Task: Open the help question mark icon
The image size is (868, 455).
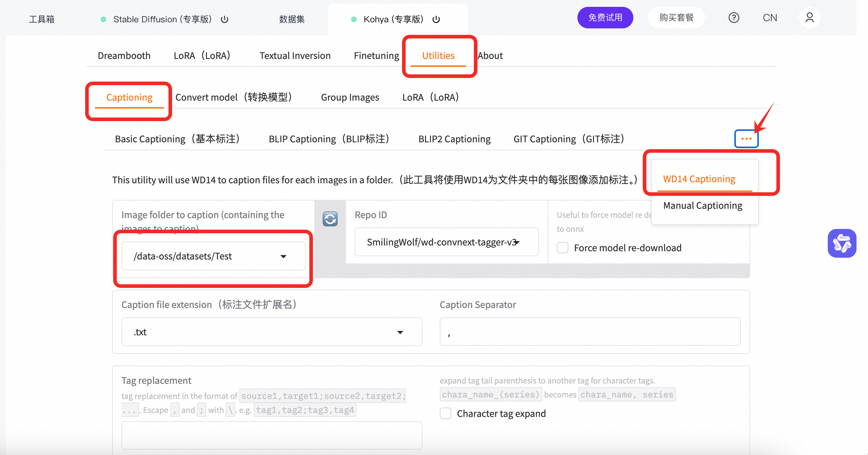Action: pos(734,18)
